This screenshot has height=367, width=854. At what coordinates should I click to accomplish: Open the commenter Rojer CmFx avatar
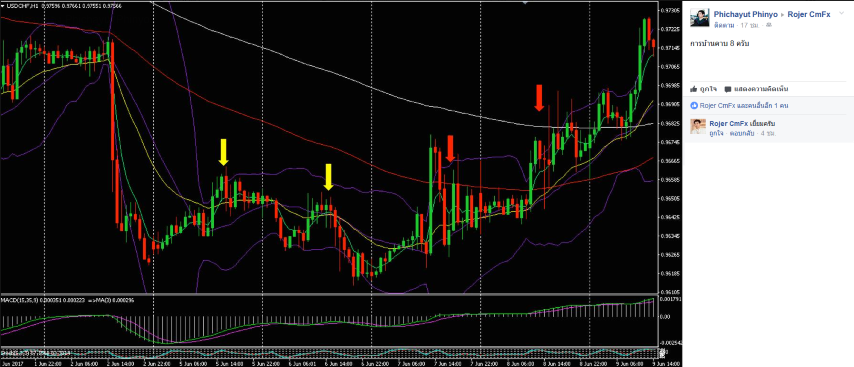coord(698,126)
